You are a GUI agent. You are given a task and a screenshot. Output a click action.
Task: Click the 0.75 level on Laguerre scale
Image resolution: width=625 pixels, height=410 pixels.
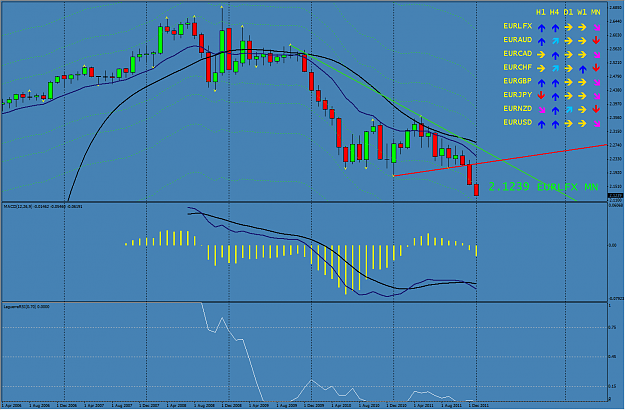[612, 328]
